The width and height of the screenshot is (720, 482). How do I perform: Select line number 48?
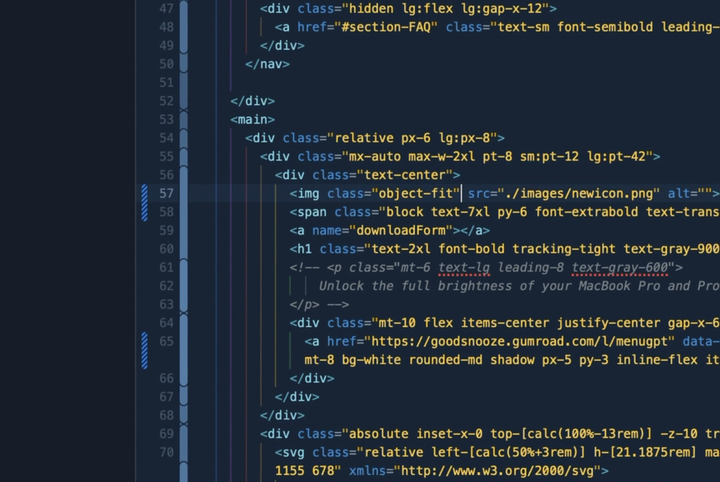tap(166, 27)
